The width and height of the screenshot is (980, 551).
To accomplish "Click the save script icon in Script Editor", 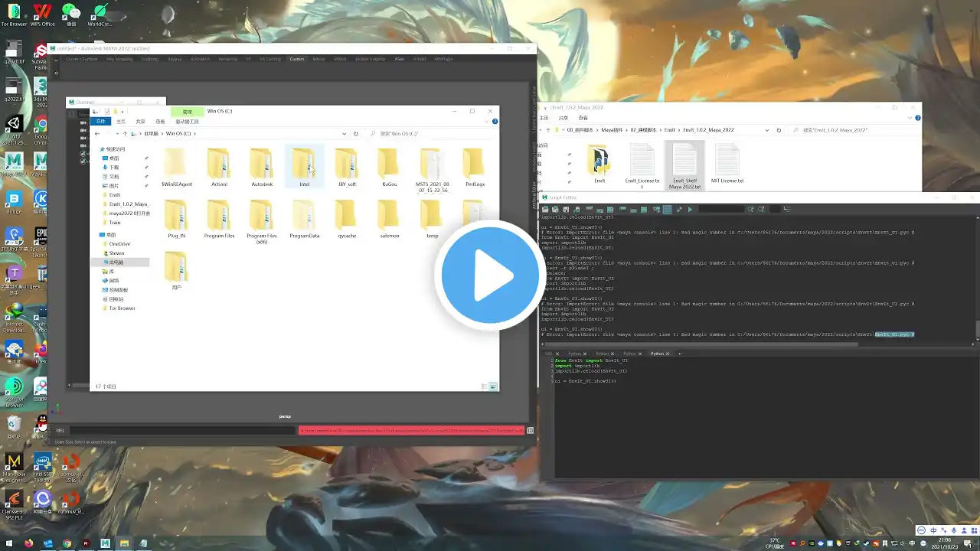I will pos(566,209).
